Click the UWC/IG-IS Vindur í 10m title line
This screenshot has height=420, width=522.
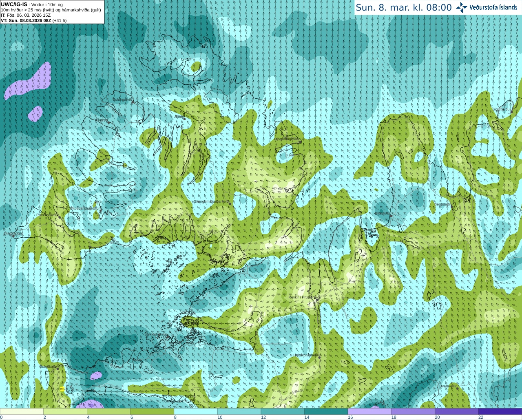[x=32, y=4]
